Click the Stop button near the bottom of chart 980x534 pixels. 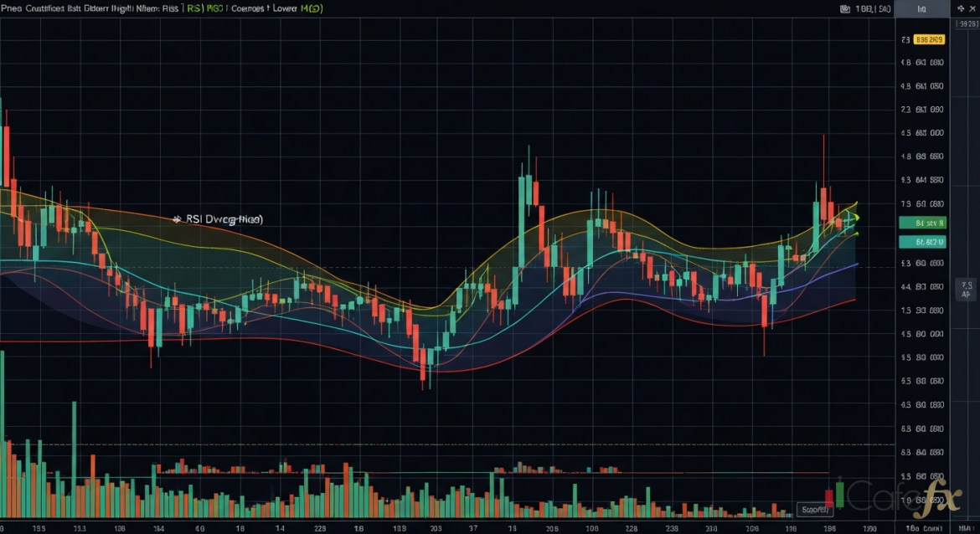click(814, 508)
